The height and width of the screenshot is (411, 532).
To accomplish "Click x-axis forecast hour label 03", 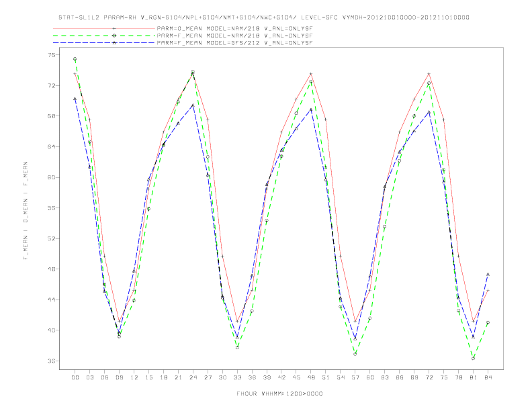I will (x=89, y=377).
